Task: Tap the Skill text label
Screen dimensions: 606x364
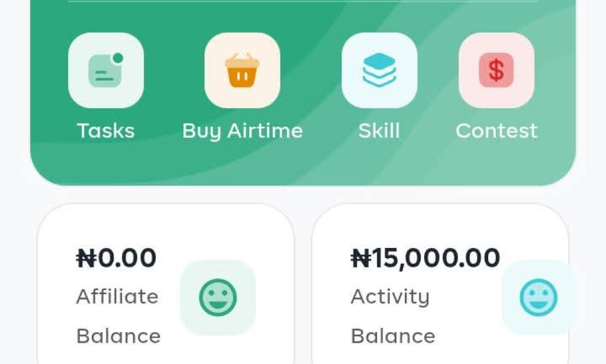Action: coord(379,131)
